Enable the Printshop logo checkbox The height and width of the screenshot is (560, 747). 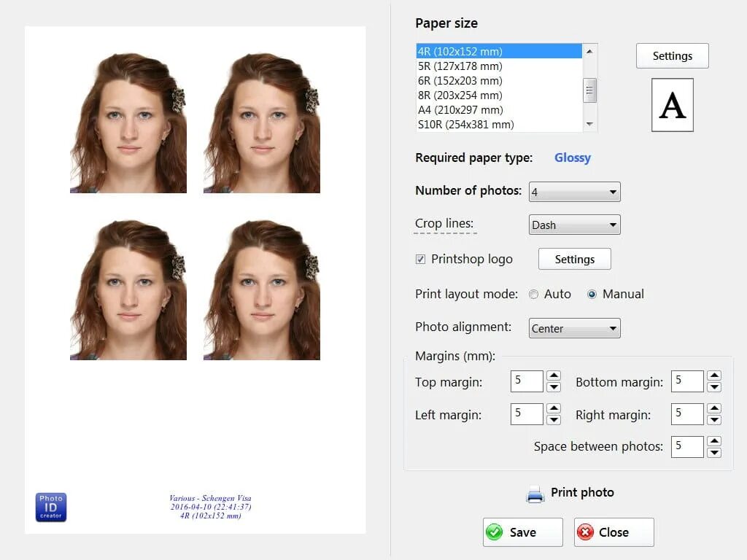(420, 259)
